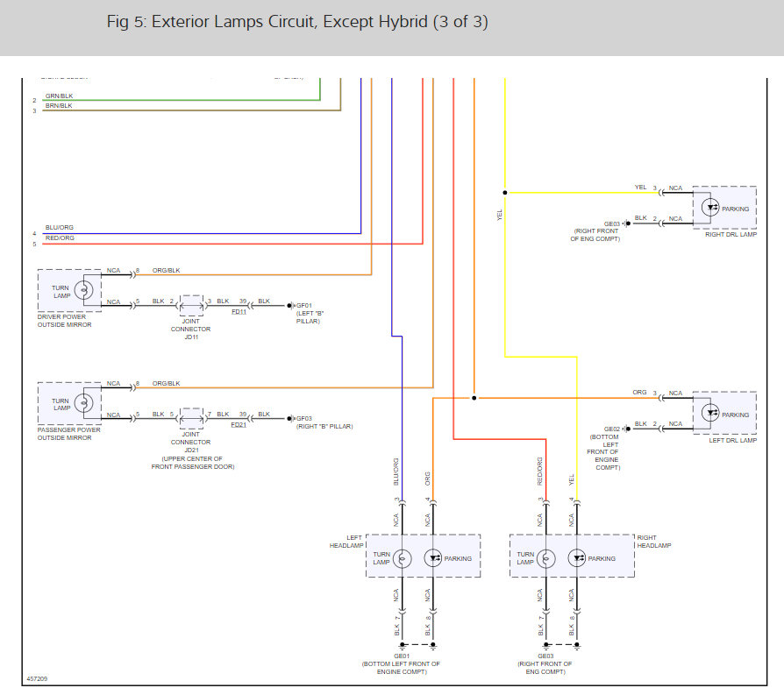
Task: Click the GF01 ground point symbol
Action: click(x=290, y=305)
